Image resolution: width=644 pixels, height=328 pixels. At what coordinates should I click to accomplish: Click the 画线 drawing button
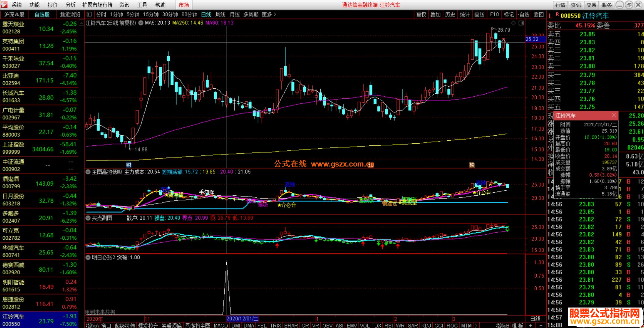480,14
